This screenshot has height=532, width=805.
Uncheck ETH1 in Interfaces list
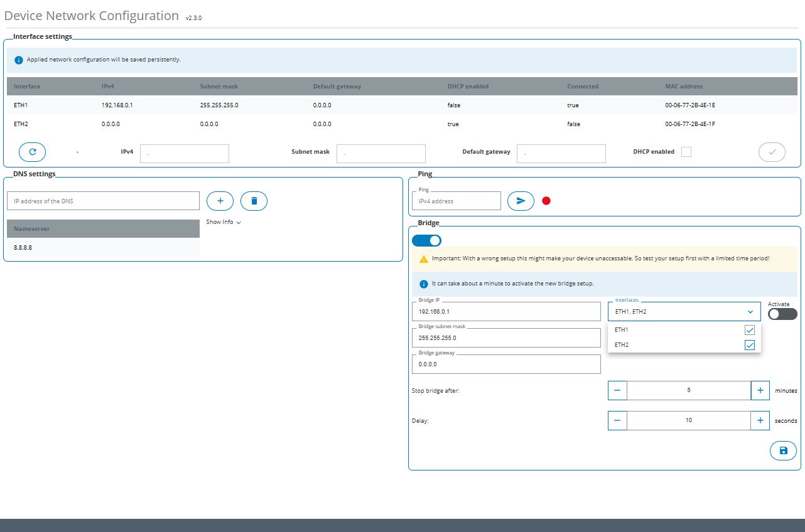749,330
